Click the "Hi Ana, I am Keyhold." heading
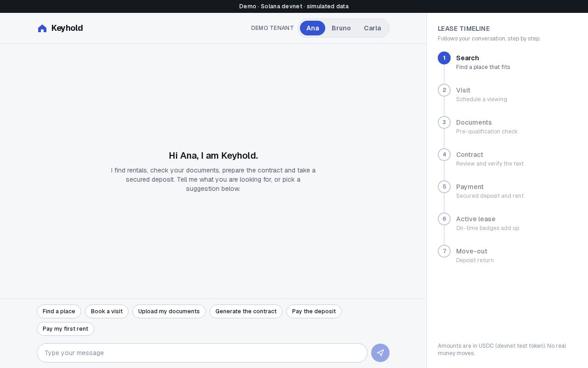This screenshot has width=588, height=368. coord(213,155)
